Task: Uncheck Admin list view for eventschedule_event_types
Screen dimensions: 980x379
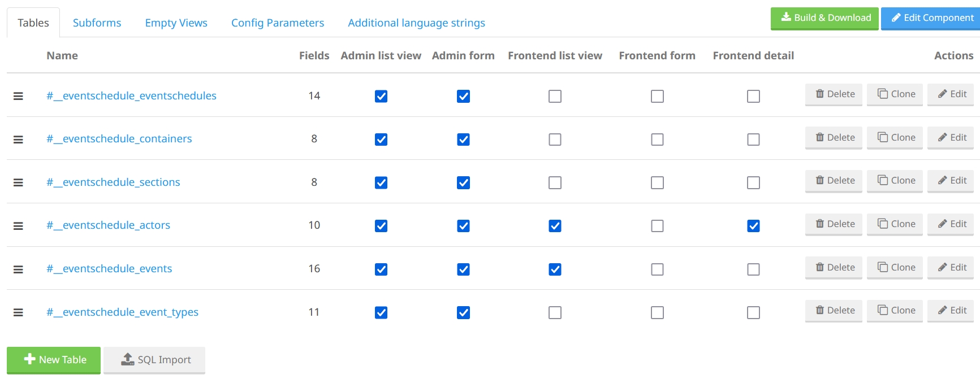Action: (x=381, y=313)
